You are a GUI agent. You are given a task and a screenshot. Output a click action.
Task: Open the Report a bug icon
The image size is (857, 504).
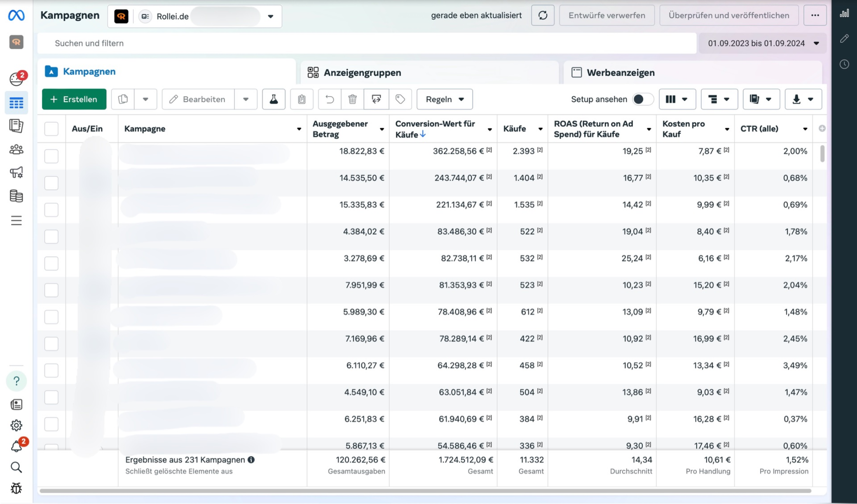click(16, 488)
